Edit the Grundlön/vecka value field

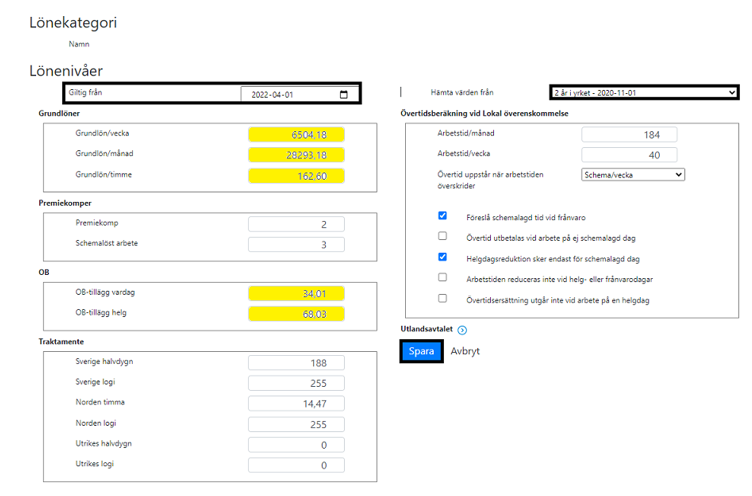[x=296, y=135]
